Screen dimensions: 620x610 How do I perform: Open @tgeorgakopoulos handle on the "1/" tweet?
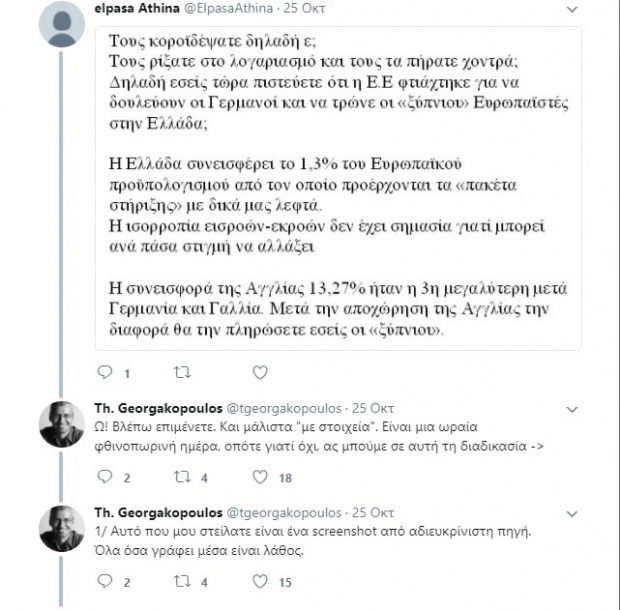[x=284, y=513]
